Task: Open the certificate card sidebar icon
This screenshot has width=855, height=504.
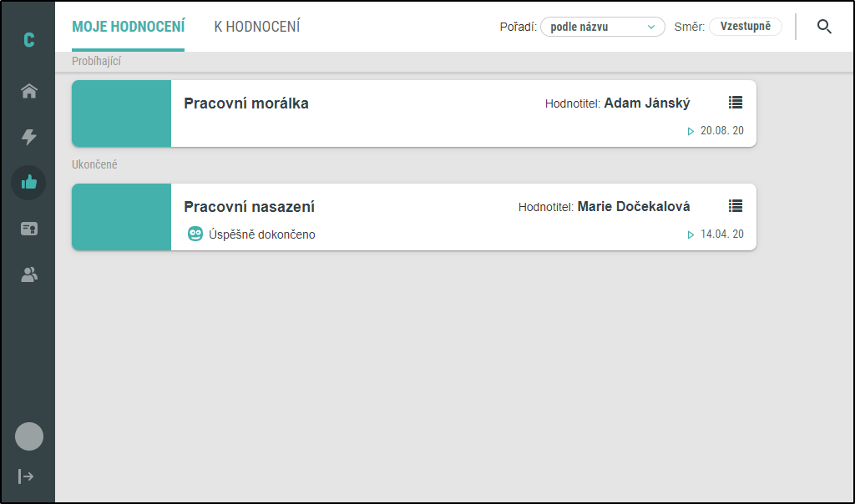Action: click(x=29, y=229)
